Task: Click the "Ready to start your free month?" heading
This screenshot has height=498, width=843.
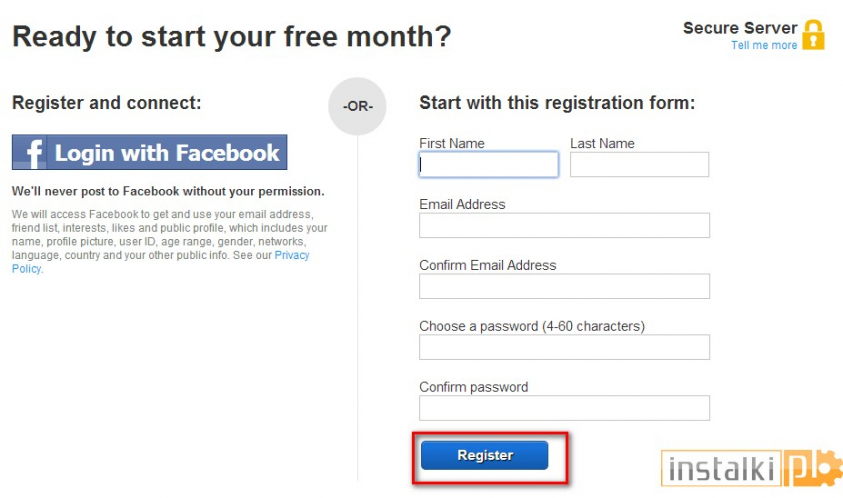Action: click(x=231, y=37)
